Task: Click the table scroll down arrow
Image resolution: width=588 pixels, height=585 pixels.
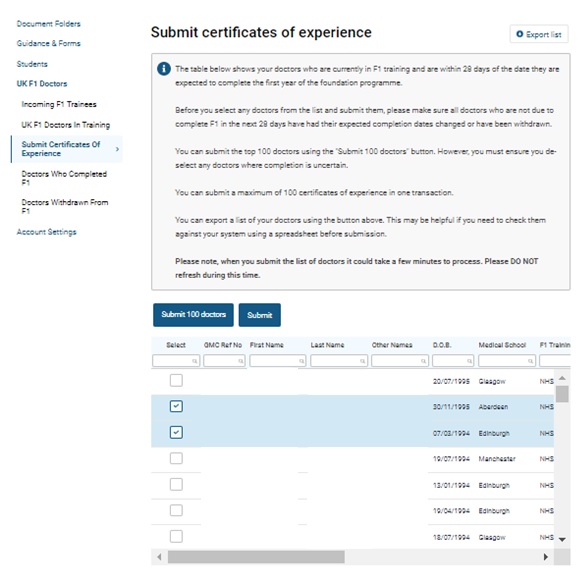Action: pos(562,540)
